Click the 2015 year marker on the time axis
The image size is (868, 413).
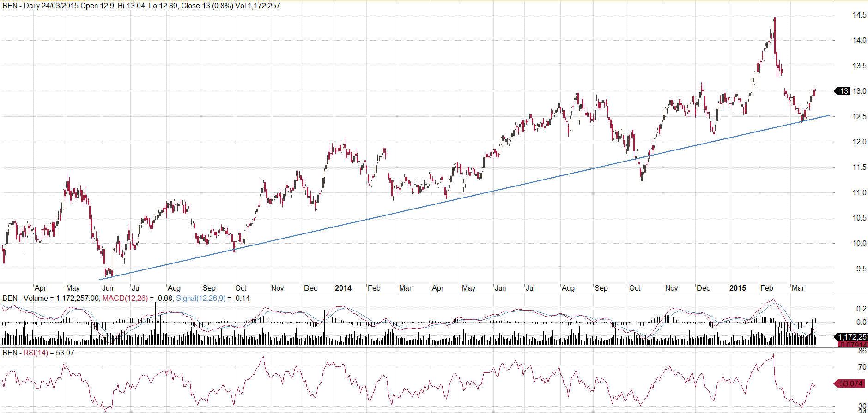(x=737, y=288)
